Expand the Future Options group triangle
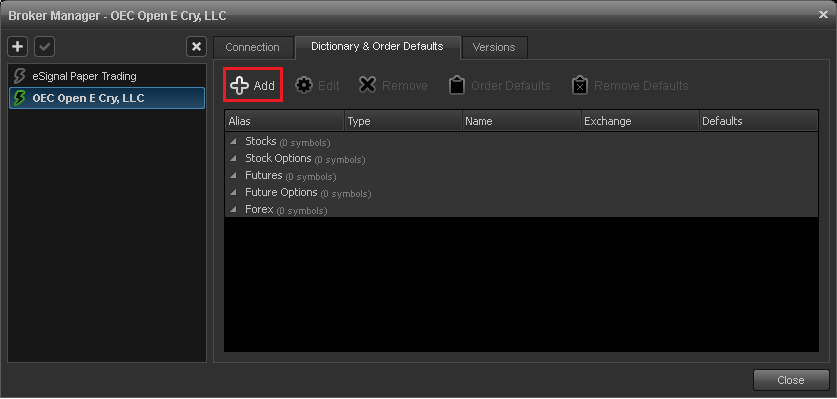Viewport: 837px width, 399px height. point(233,193)
